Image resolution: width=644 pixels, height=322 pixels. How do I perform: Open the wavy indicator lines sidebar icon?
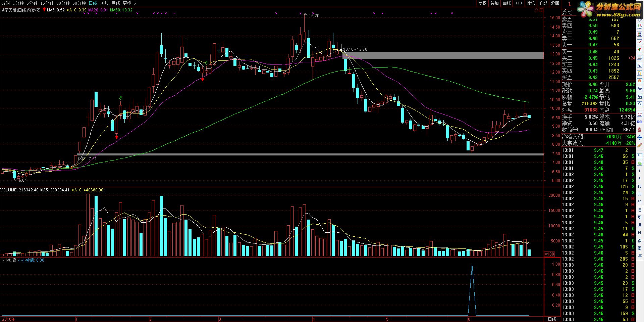pyautogui.click(x=640, y=114)
